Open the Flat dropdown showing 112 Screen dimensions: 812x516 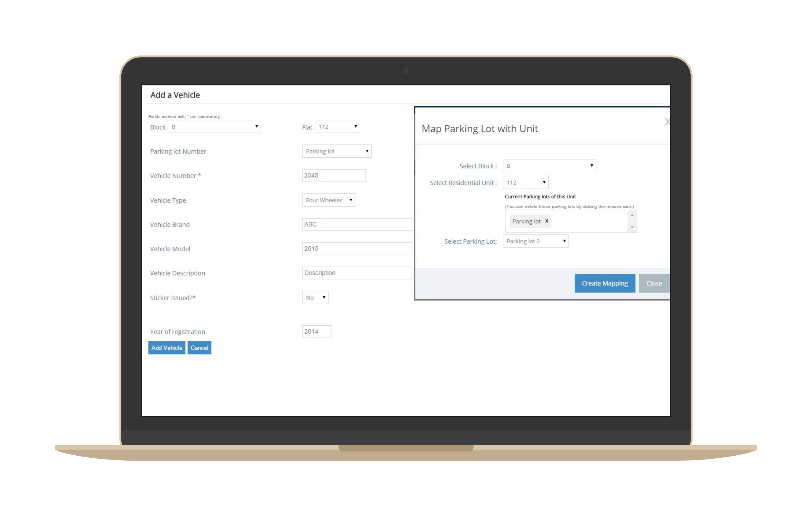(337, 127)
